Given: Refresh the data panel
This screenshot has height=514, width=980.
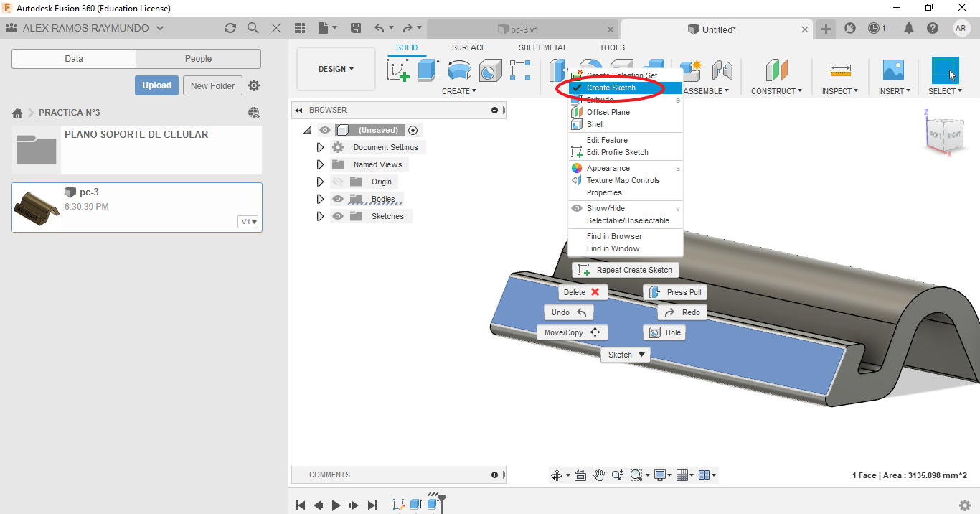Looking at the screenshot, I should coord(230,28).
